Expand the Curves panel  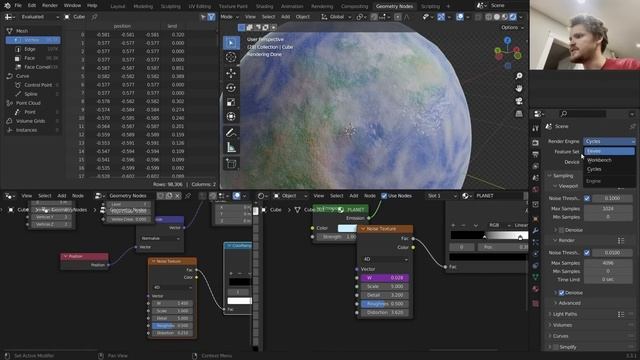tap(560, 336)
